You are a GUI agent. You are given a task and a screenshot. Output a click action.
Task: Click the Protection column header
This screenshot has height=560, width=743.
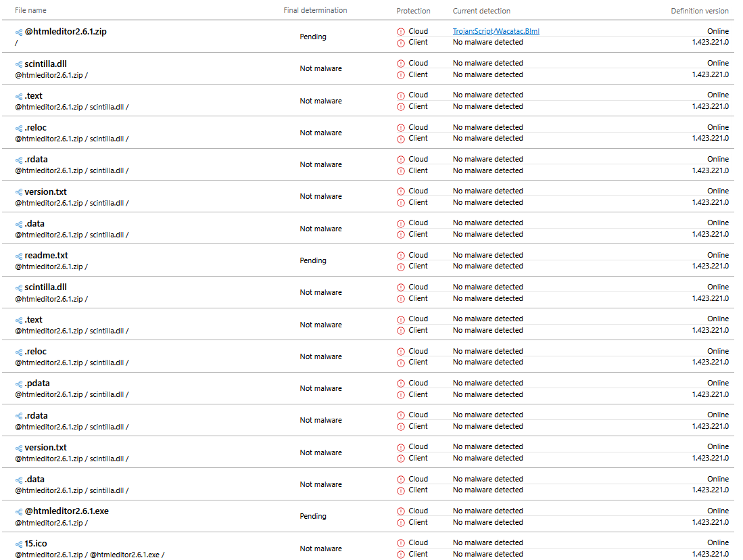pyautogui.click(x=413, y=10)
